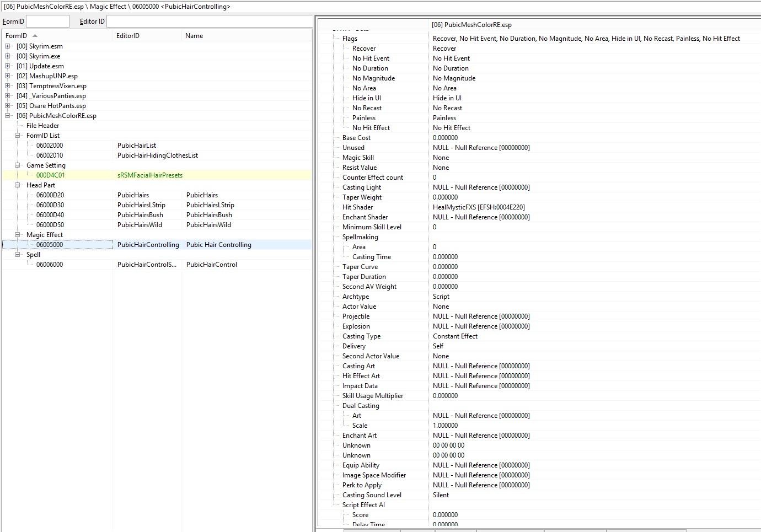761x532 pixels.
Task: Click the FormID search input field
Action: (x=47, y=22)
